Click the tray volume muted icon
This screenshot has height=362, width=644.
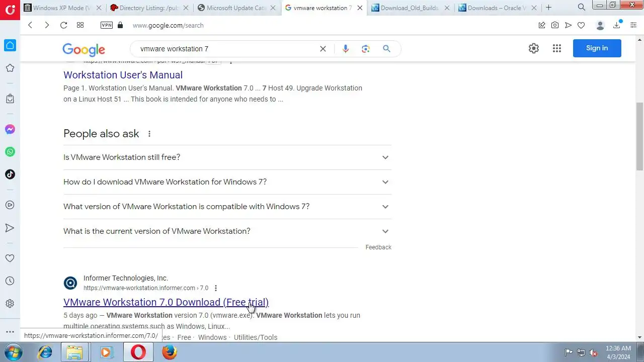[594, 352]
